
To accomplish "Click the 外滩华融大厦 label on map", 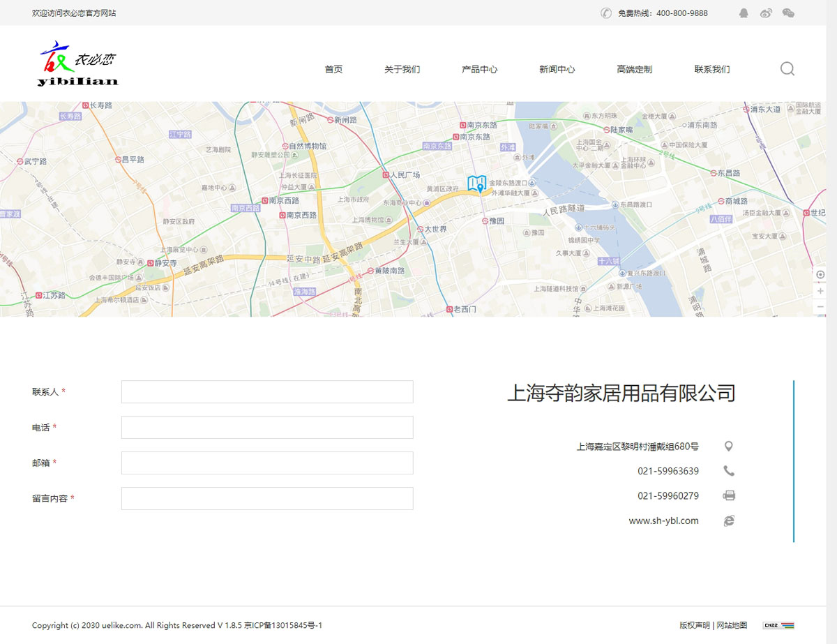I will coord(511,193).
